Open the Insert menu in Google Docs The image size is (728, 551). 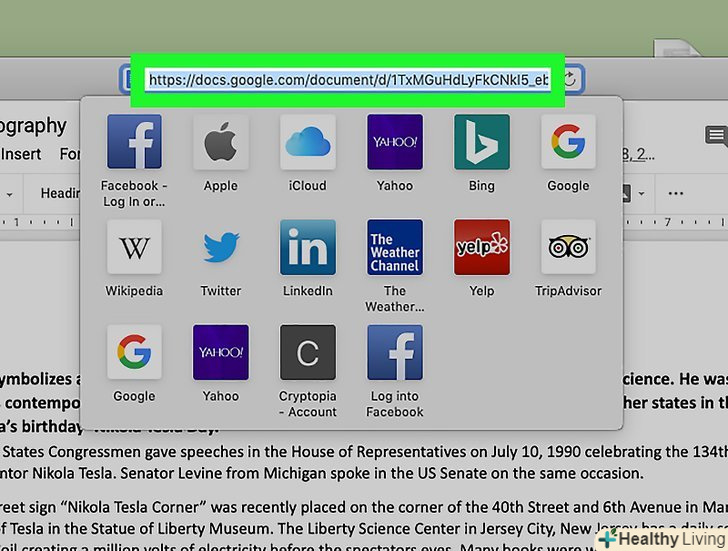20,154
